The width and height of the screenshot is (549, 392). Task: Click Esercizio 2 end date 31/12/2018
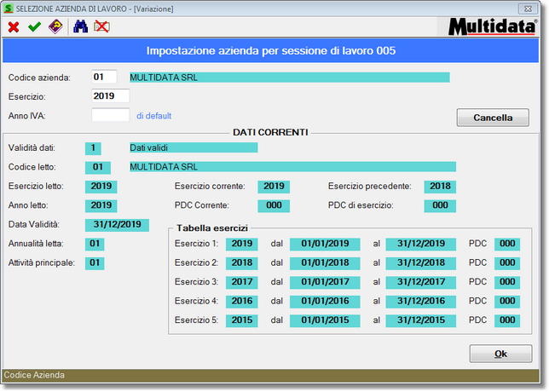421,263
